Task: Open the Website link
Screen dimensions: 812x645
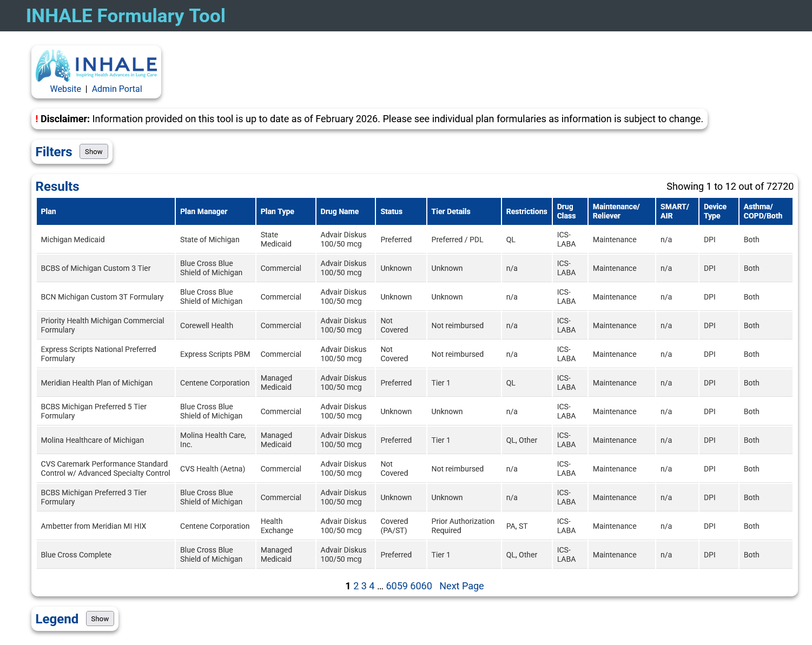Action: [65, 89]
